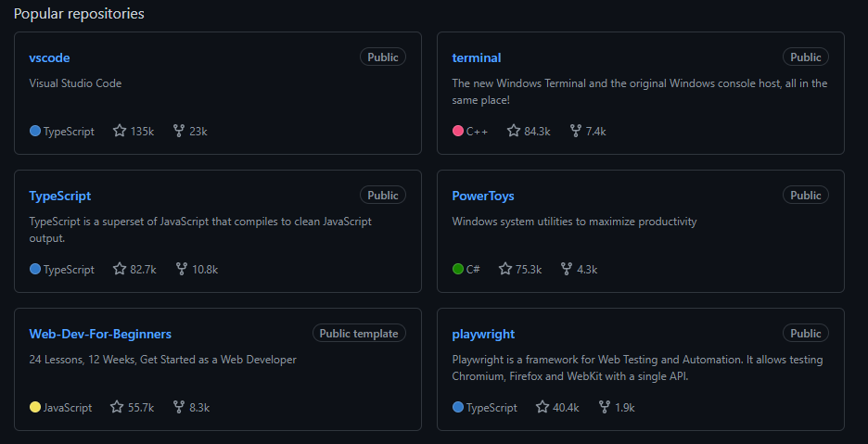The image size is (868, 444).
Task: Click the 82.7k stars count
Action: [x=144, y=270]
